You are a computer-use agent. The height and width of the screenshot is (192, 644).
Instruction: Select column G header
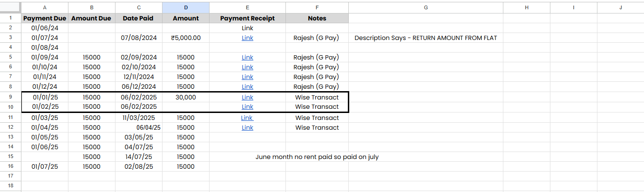[x=426, y=7]
